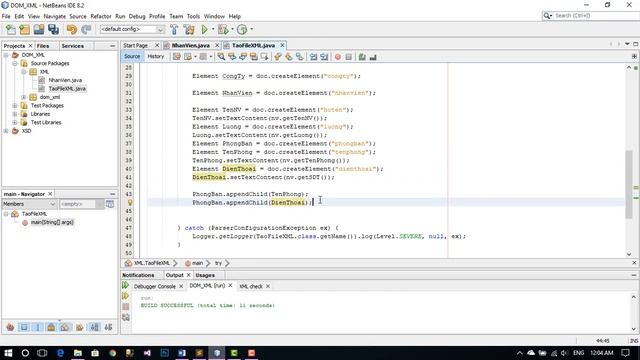This screenshot has height=360, width=640.
Task: Toggle Highlight Search in editor toolbar
Action: (x=254, y=57)
